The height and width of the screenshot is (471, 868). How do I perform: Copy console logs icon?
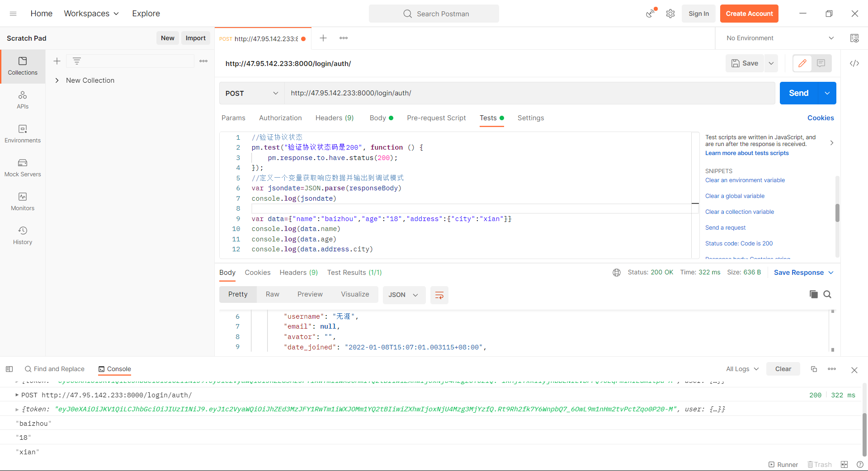tap(814, 369)
